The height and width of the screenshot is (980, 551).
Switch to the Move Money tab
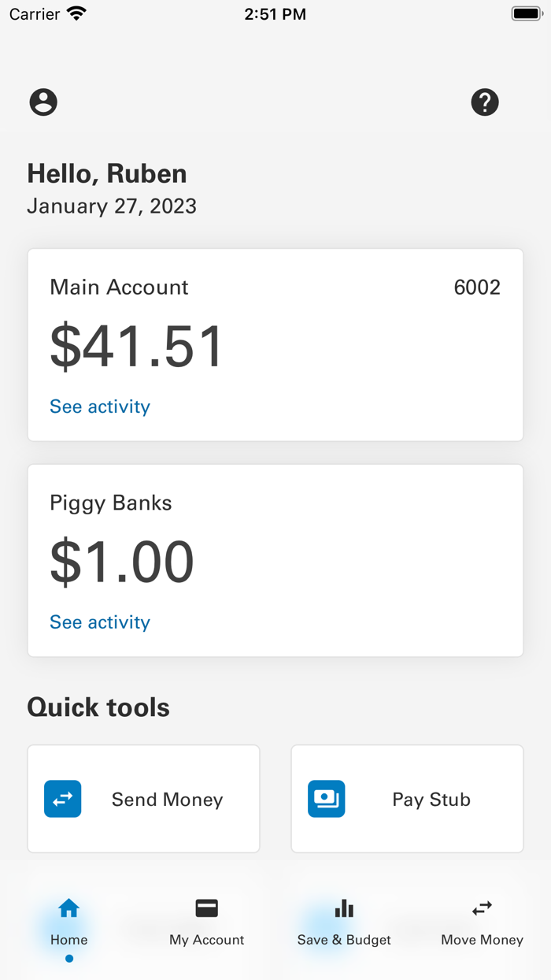click(x=482, y=923)
